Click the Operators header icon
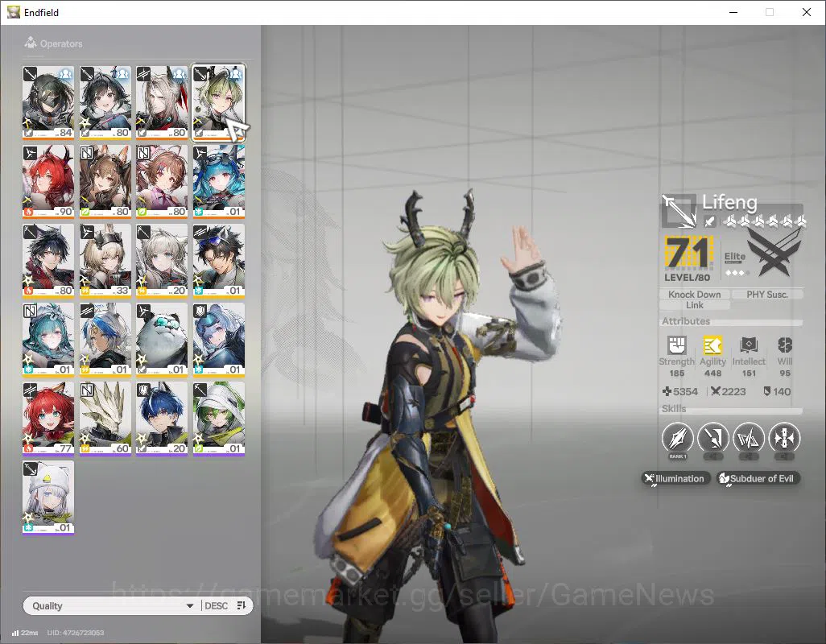 tap(31, 43)
